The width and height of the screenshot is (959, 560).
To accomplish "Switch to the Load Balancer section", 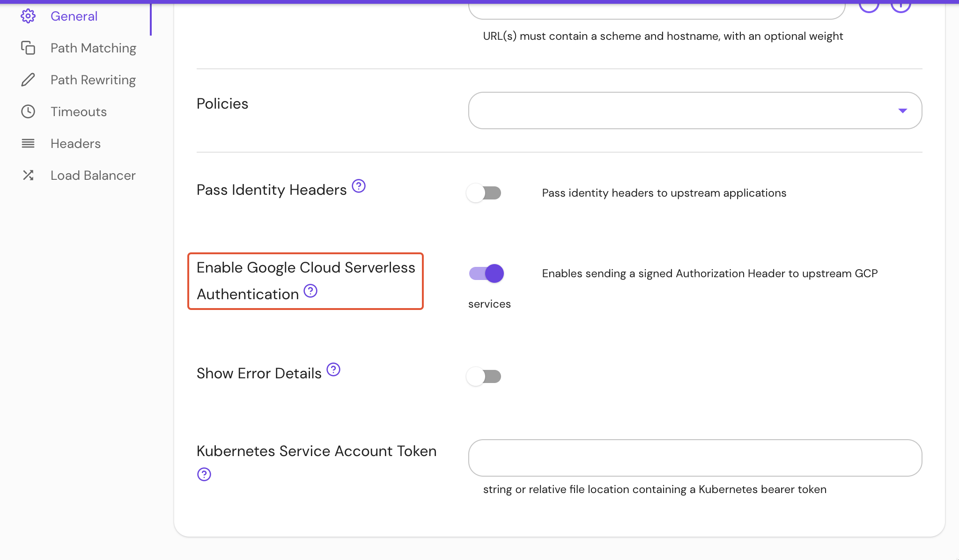I will click(92, 175).
